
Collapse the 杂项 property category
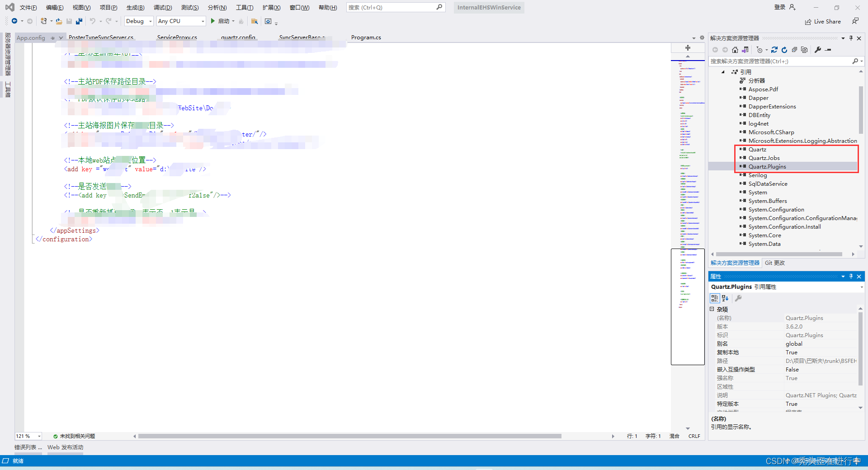(x=712, y=309)
